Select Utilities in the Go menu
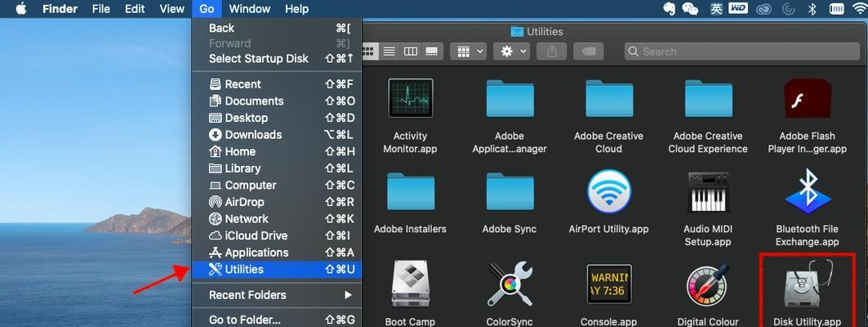The height and width of the screenshot is (327, 868). 277,269
